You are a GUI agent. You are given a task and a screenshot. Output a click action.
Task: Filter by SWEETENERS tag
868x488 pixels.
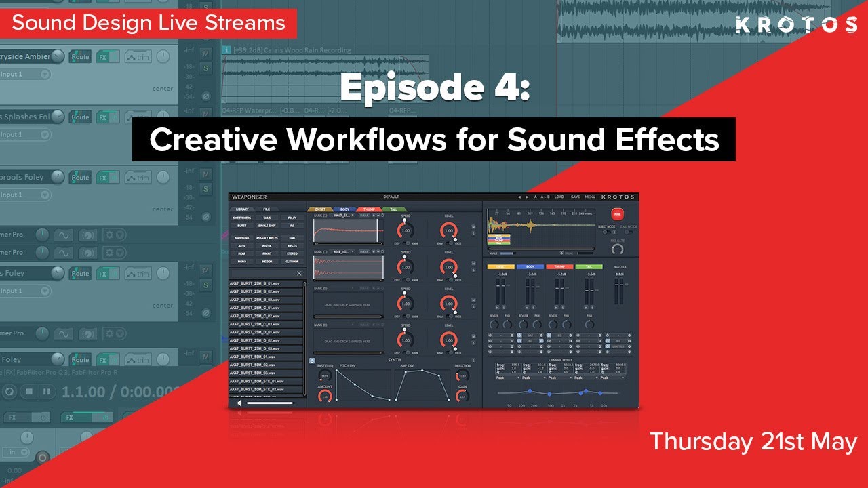[x=242, y=218]
